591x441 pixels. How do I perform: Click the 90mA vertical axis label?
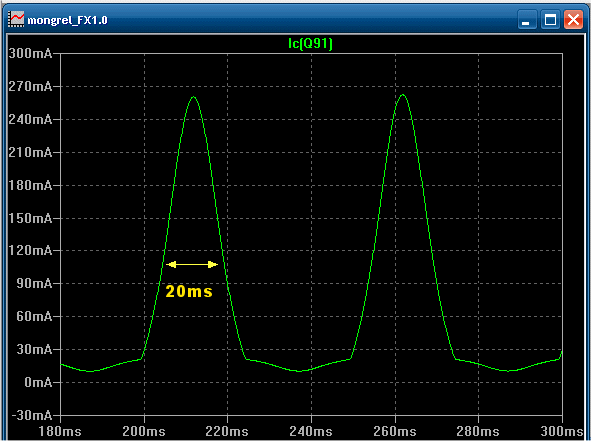[x=34, y=283]
